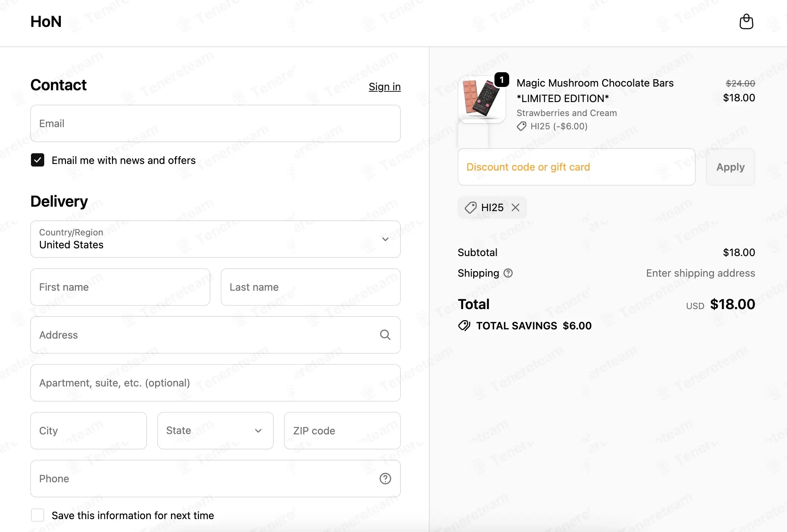This screenshot has width=787, height=532.
Task: Click the chocolate bar product thumbnail
Action: [x=482, y=99]
